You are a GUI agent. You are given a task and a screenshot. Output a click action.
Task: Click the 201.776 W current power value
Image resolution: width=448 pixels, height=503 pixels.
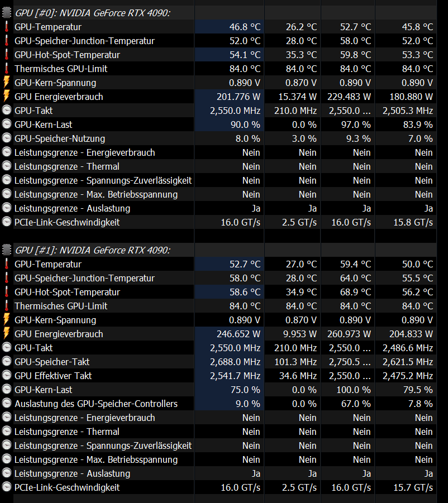point(239,97)
